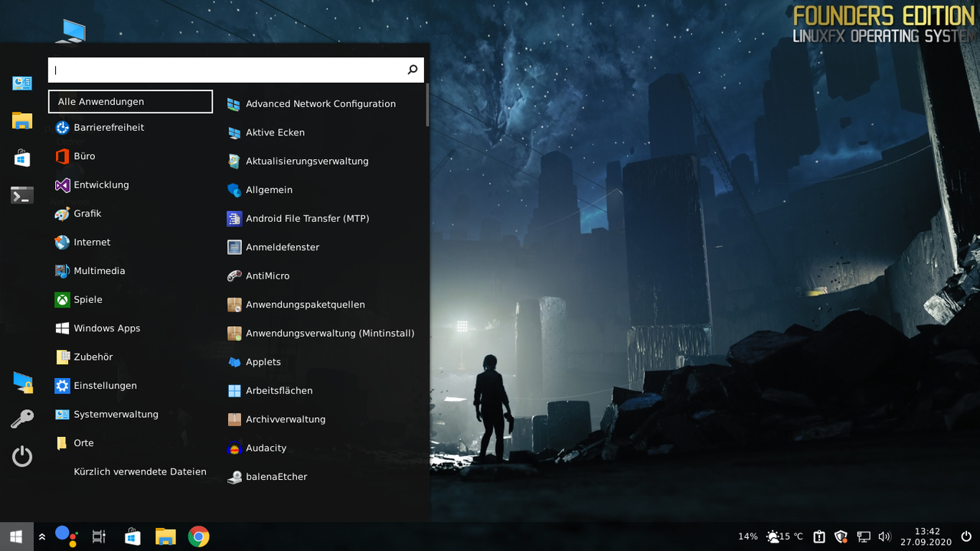
Task: Click the log out keys icon in sidebar
Action: click(22, 419)
